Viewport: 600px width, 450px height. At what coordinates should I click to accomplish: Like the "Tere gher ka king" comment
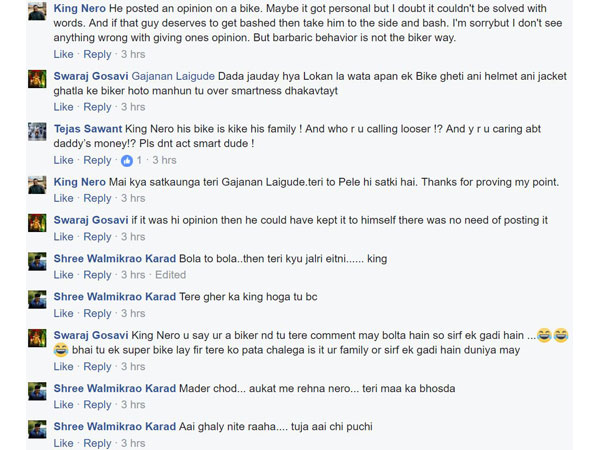tap(64, 312)
